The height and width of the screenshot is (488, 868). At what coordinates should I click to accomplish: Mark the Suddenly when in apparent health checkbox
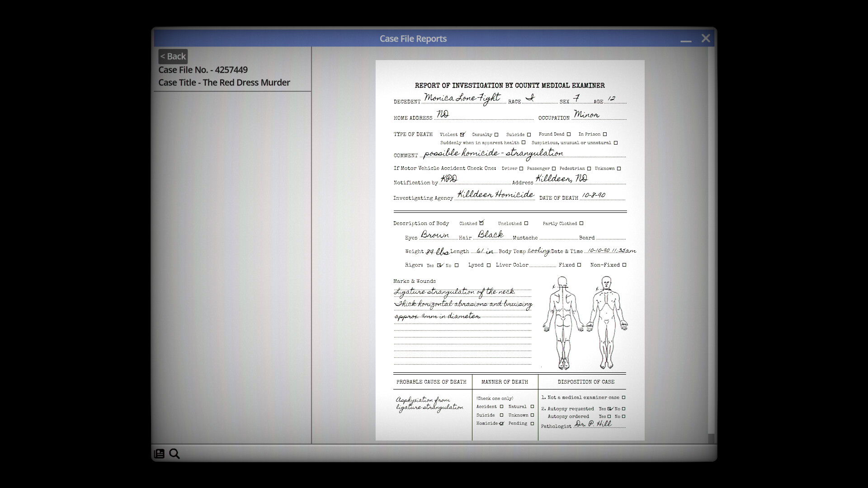[524, 142]
